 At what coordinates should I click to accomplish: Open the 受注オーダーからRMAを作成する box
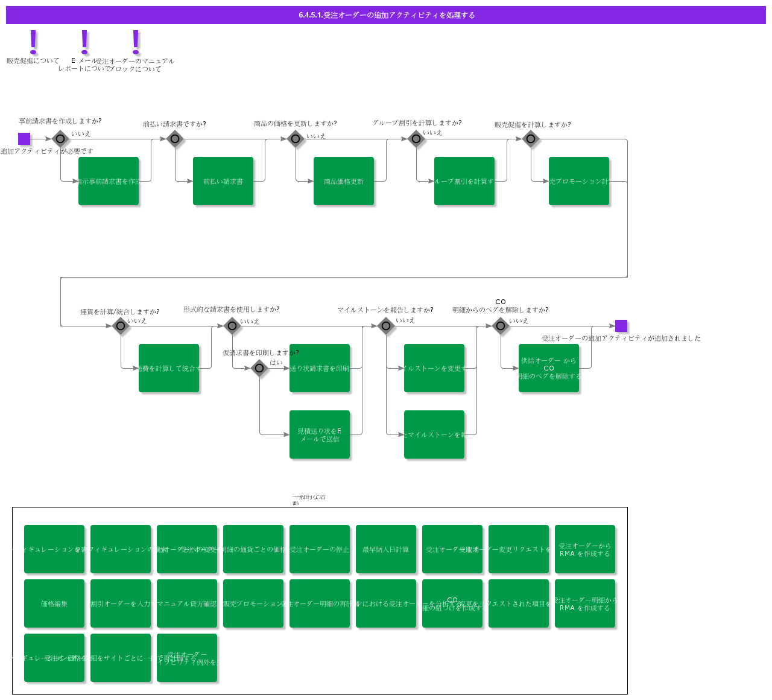coord(585,549)
